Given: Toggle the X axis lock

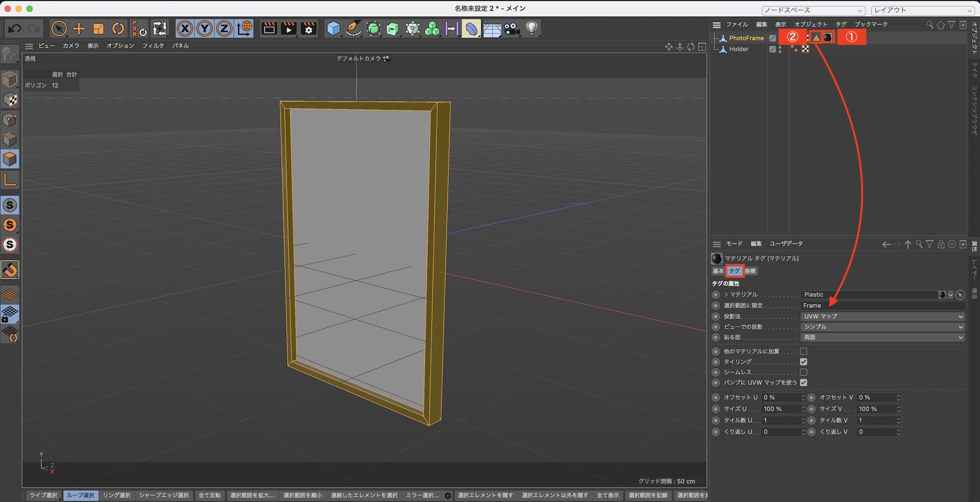Looking at the screenshot, I should tap(185, 29).
